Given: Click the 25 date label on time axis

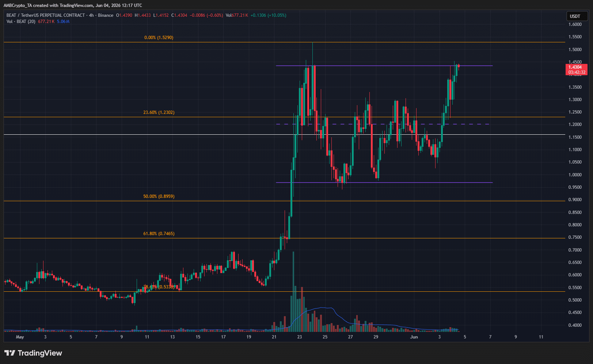Looking at the screenshot, I should (325, 337).
